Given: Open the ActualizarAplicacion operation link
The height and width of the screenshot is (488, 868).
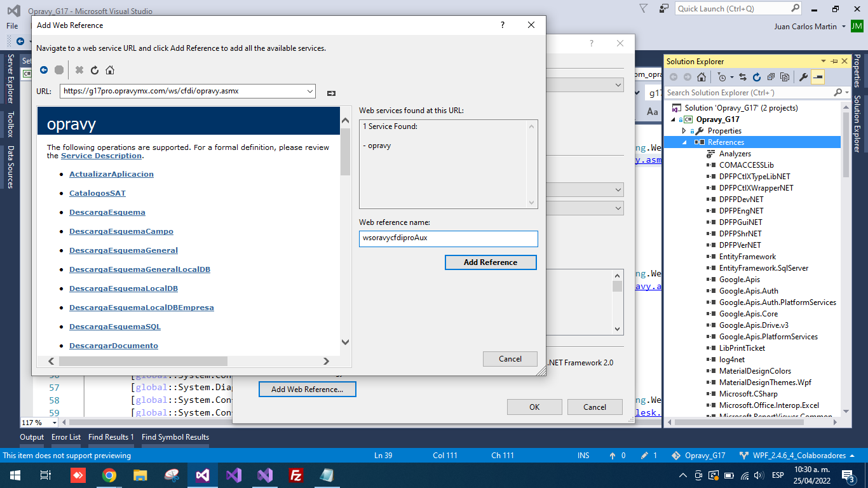Looking at the screenshot, I should click(x=111, y=174).
